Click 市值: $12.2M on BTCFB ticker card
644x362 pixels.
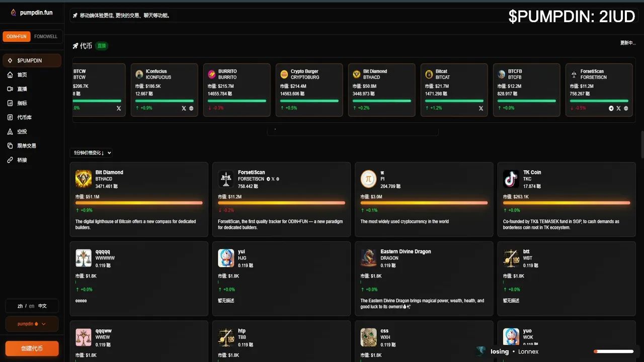click(x=509, y=86)
